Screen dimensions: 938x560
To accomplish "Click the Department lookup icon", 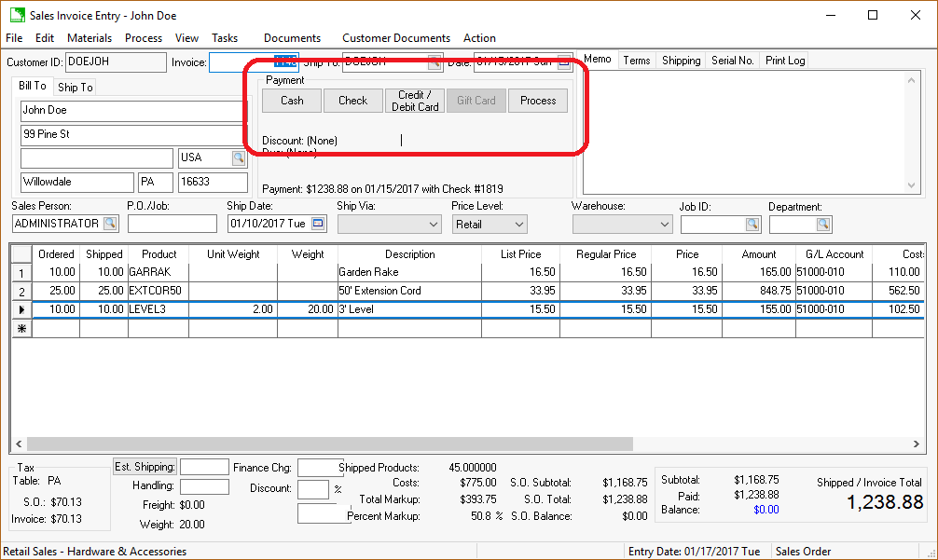I will click(822, 225).
